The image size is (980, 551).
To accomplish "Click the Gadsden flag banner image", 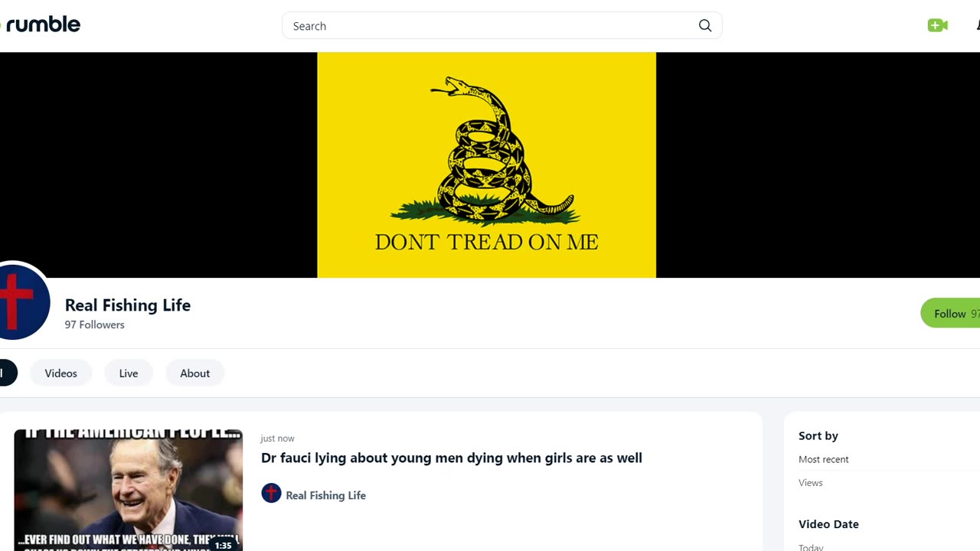I will click(487, 165).
